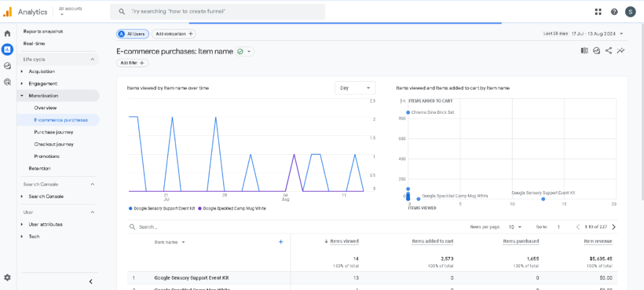Click the table Search field

point(189,226)
